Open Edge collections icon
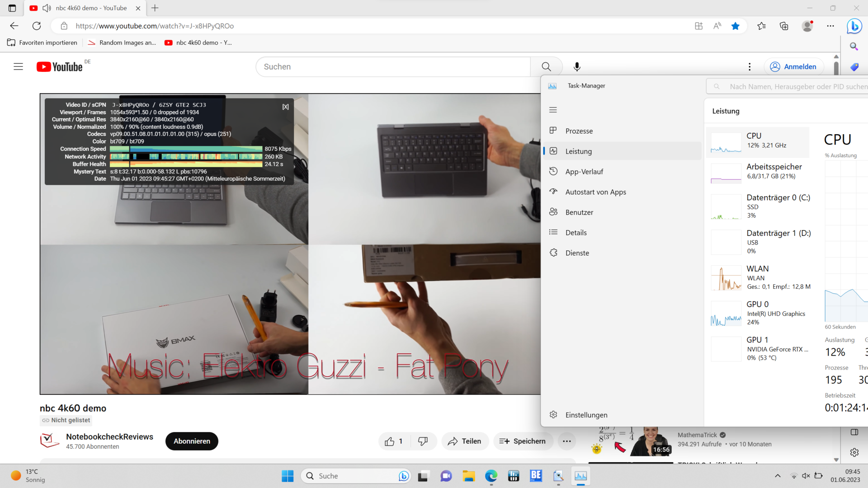The height and width of the screenshot is (488, 868). (784, 26)
